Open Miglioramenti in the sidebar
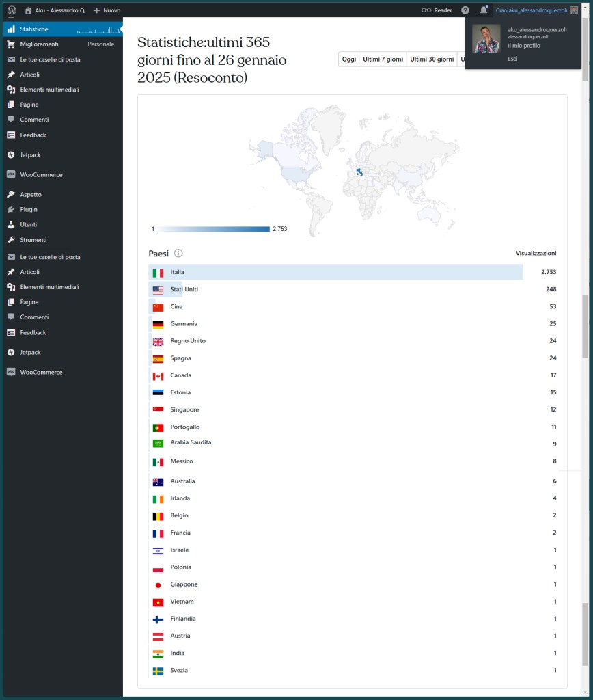 [x=39, y=44]
